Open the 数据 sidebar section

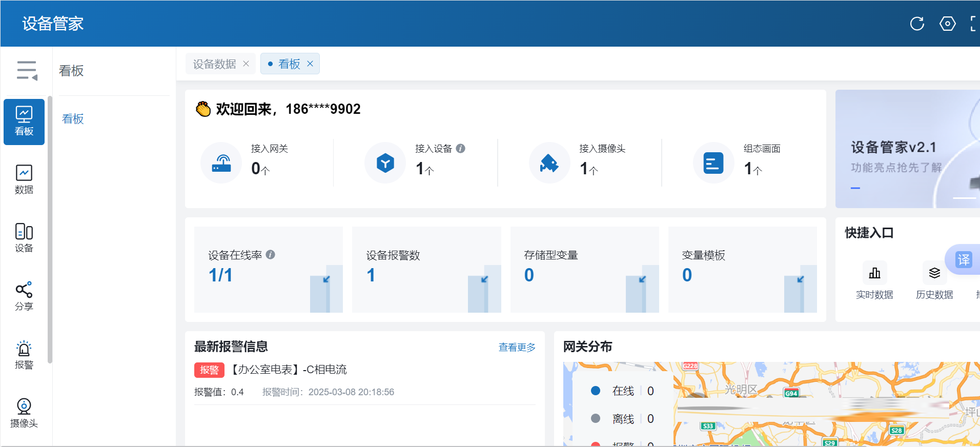24,179
